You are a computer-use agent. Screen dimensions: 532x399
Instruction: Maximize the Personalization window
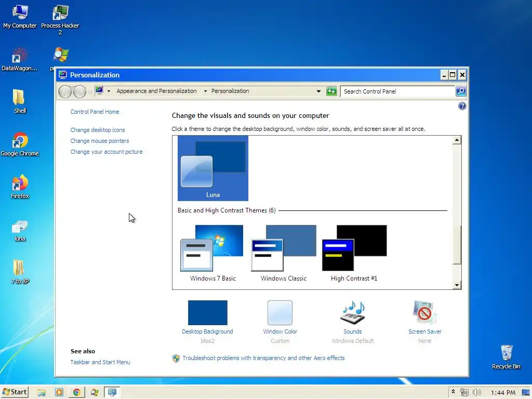[453, 75]
